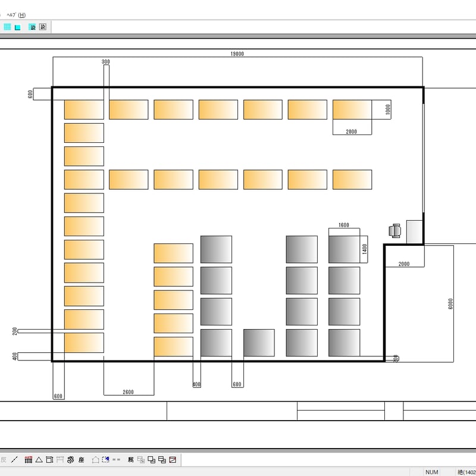
Task: Click the boxed 設 settings icon
Action: (43, 27)
